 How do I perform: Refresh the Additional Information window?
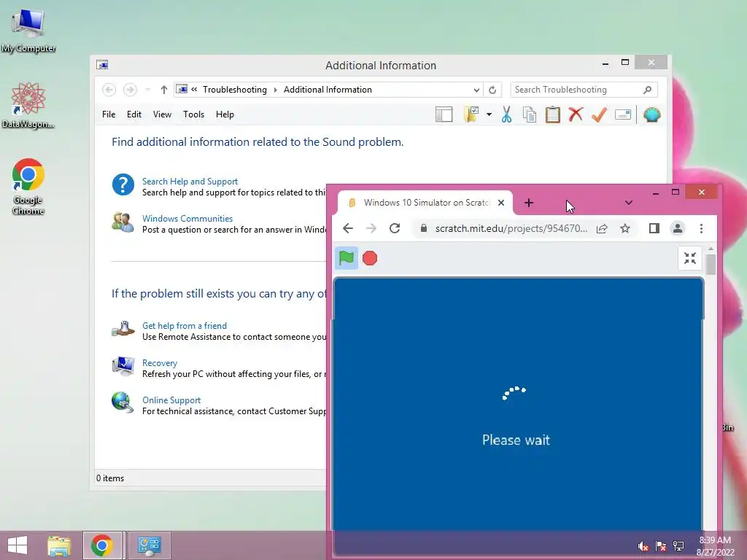point(492,90)
